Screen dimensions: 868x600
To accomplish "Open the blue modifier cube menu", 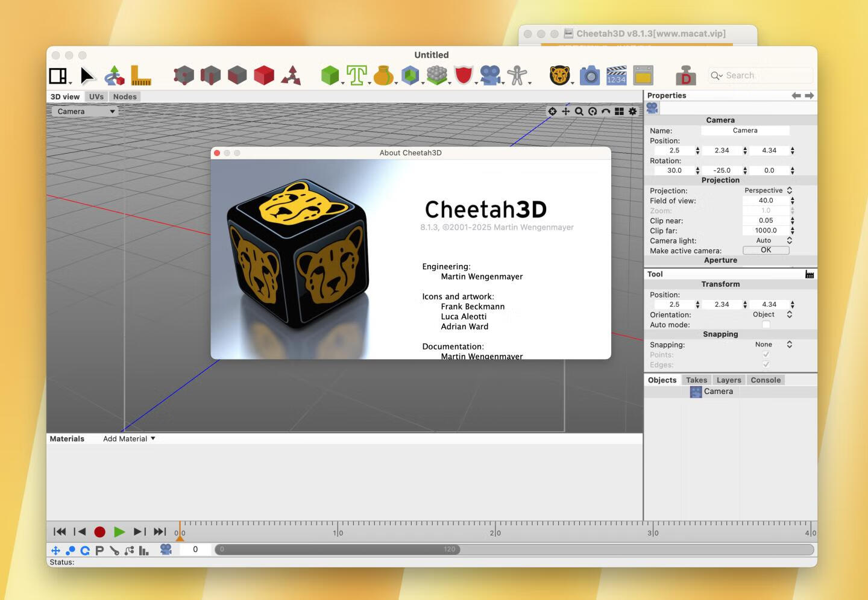I will pyautogui.click(x=410, y=75).
